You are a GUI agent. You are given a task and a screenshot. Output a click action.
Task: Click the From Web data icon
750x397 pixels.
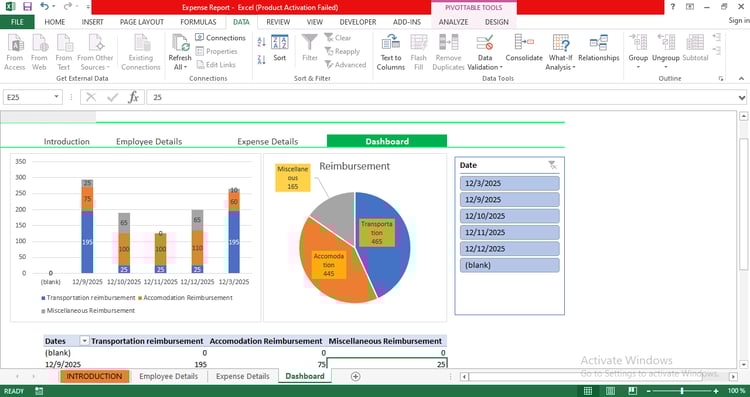[39, 52]
